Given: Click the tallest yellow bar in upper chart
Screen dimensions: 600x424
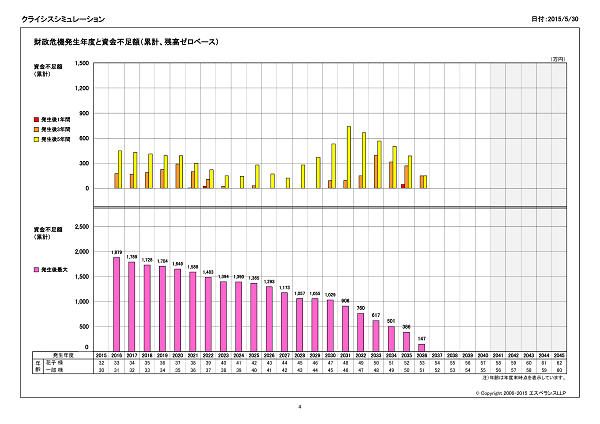Looking at the screenshot, I should (349, 157).
